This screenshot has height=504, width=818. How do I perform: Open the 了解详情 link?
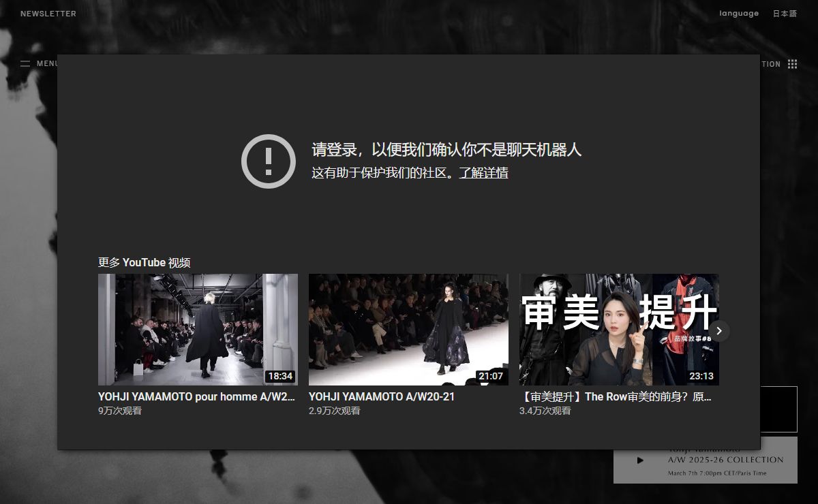483,173
